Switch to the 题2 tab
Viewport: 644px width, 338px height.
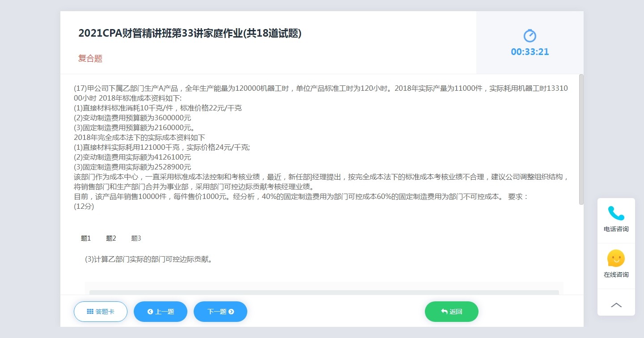111,238
